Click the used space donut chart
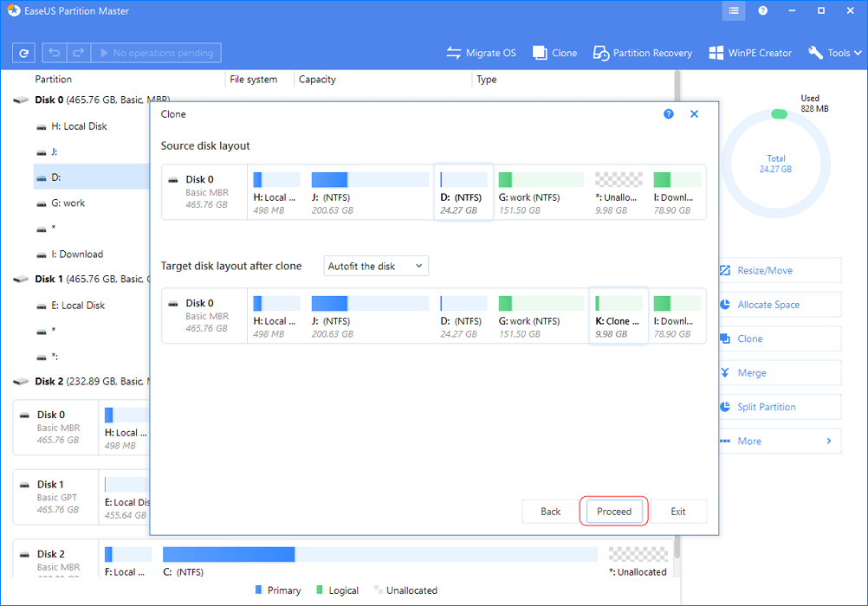Image resolution: width=868 pixels, height=606 pixels. [775, 164]
